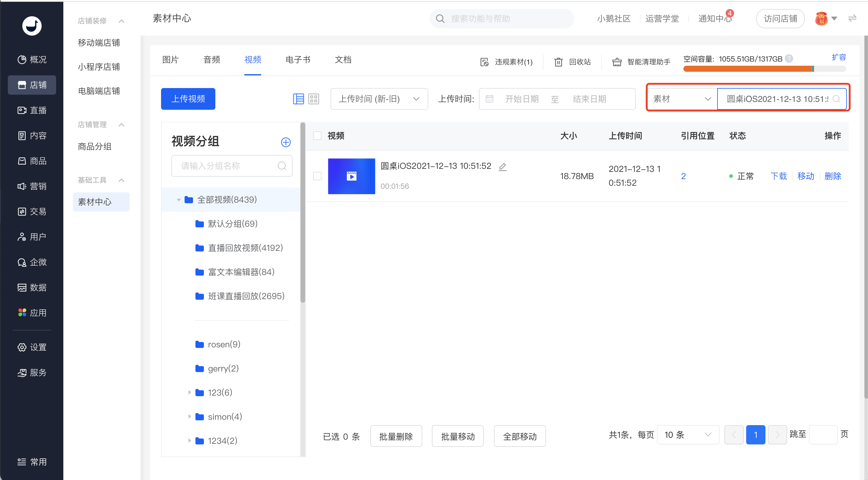Click the group name search input field

232,166
